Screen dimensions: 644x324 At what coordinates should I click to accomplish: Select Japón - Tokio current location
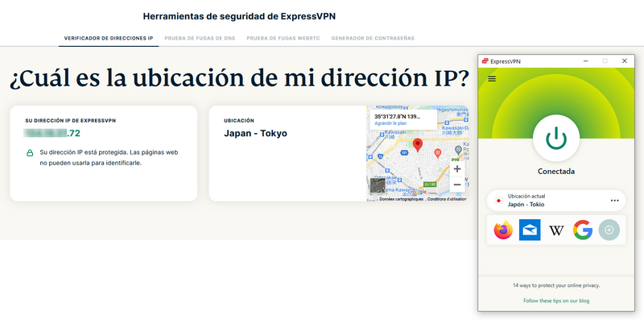[556, 200]
